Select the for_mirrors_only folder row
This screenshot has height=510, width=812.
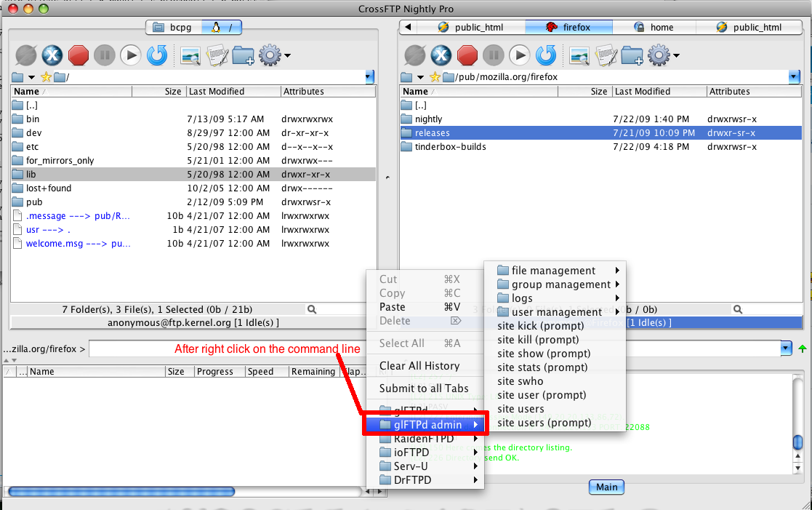point(193,161)
